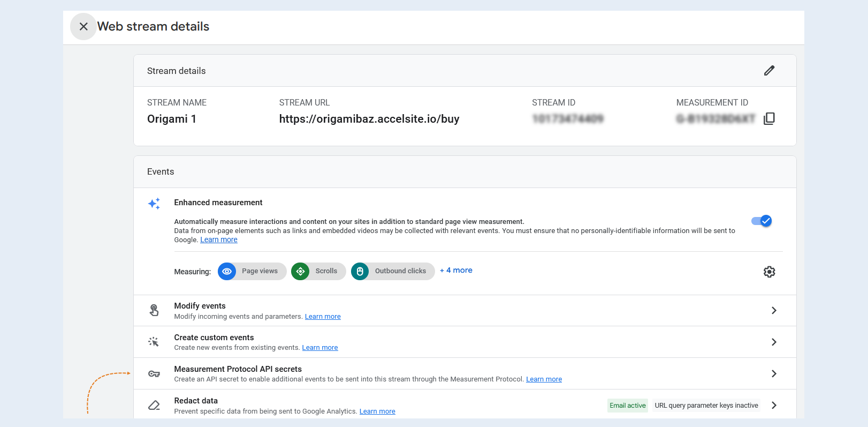Open enhanced measurement settings gear
Viewport: 868px width, 427px height.
tap(769, 272)
